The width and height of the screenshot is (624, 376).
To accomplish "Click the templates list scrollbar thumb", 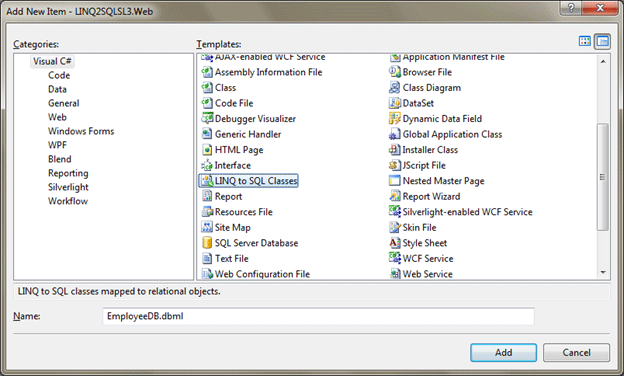I will coord(603,177).
